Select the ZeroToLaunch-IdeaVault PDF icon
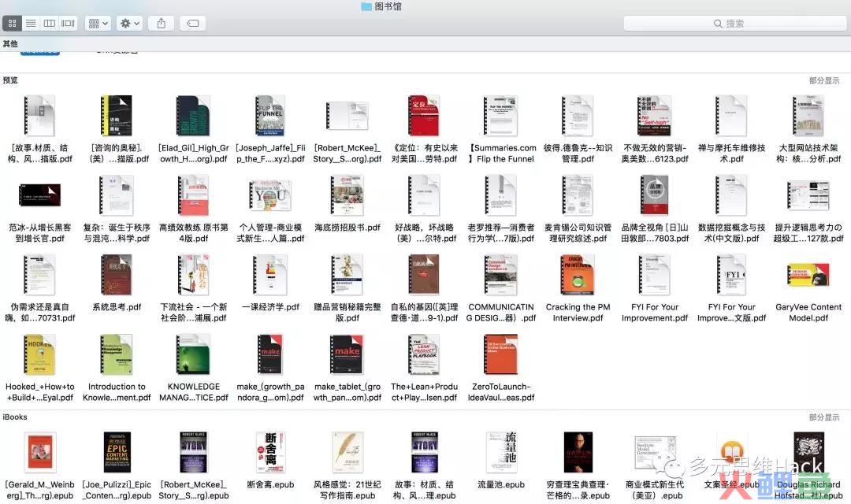Image resolution: width=851 pixels, height=504 pixels. click(501, 355)
